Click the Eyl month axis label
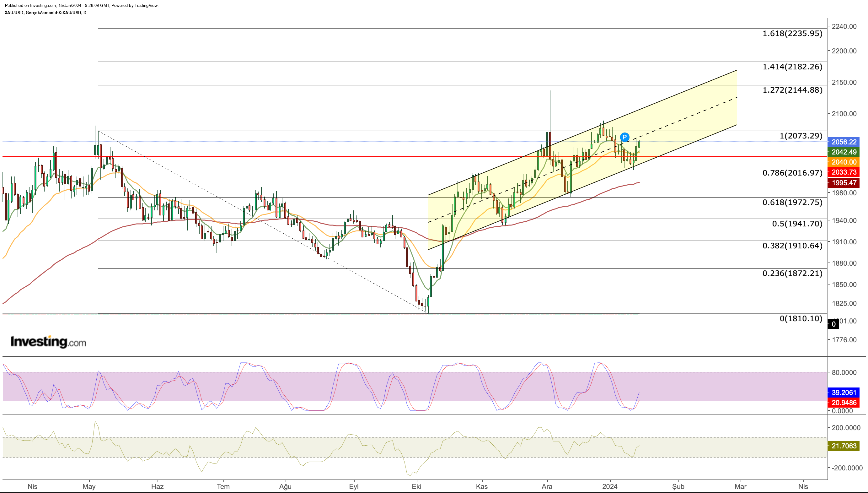868x493 pixels. [354, 487]
